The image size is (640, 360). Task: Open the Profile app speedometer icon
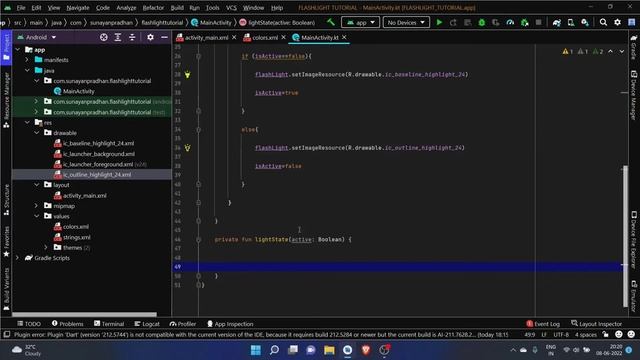pos(510,22)
